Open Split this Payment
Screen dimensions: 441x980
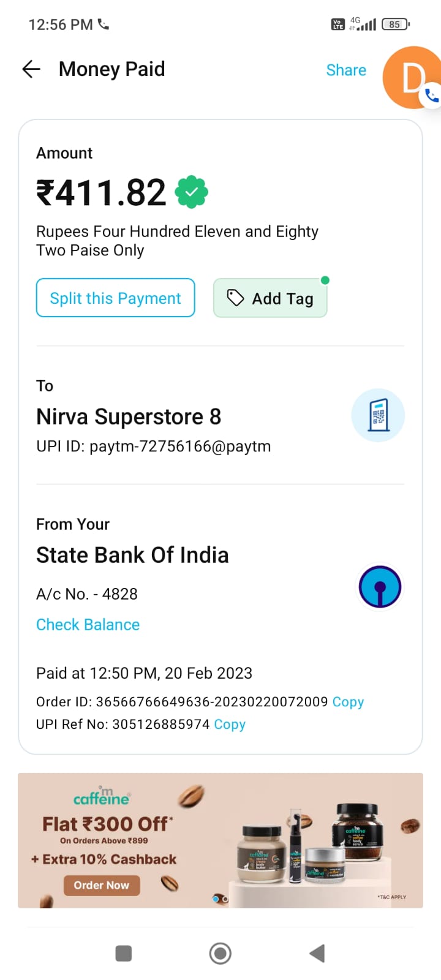[x=115, y=298]
